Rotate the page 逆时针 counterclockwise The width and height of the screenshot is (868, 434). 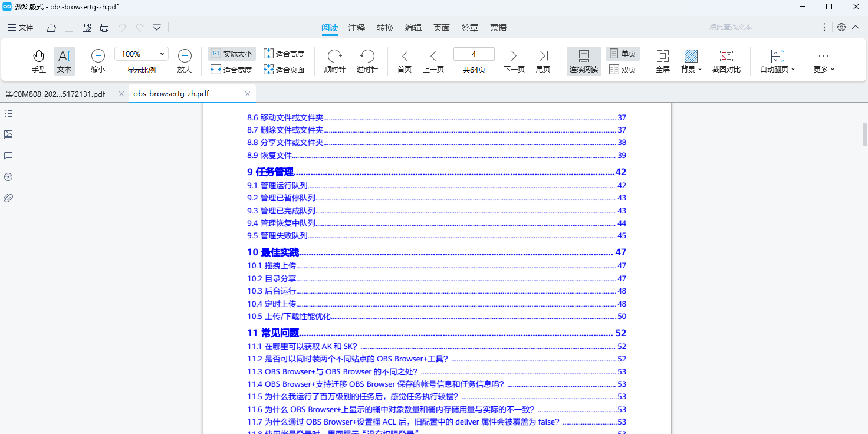(x=367, y=61)
